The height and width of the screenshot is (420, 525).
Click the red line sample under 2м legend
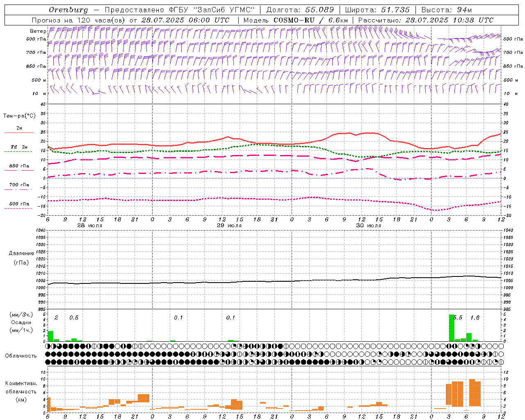pos(19,132)
